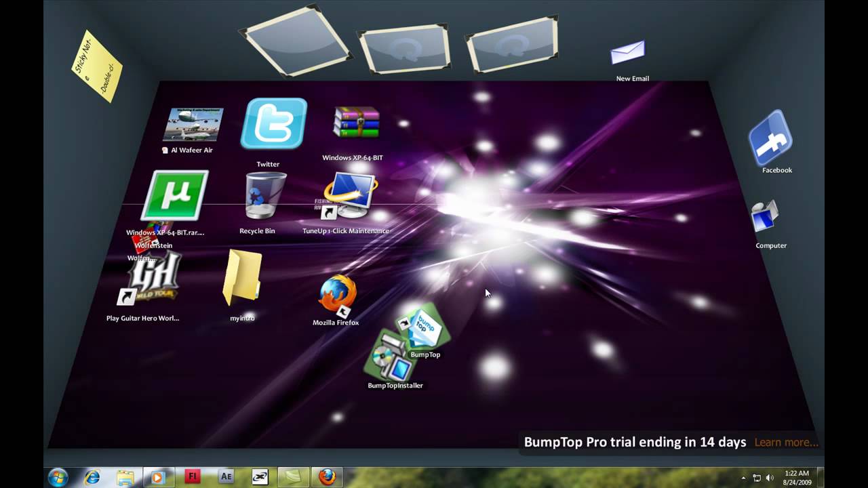The height and width of the screenshot is (488, 868).
Task: Select the middle photo frame on back wall
Action: click(404, 49)
